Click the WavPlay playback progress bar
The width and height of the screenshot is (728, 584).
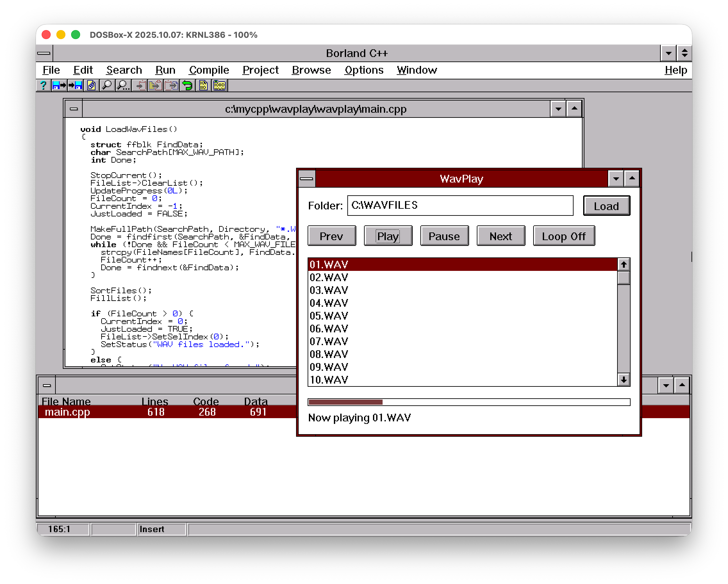[469, 402]
